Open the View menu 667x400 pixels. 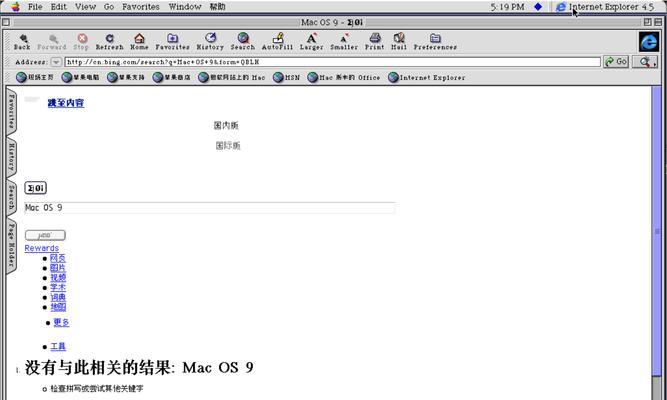click(x=86, y=7)
